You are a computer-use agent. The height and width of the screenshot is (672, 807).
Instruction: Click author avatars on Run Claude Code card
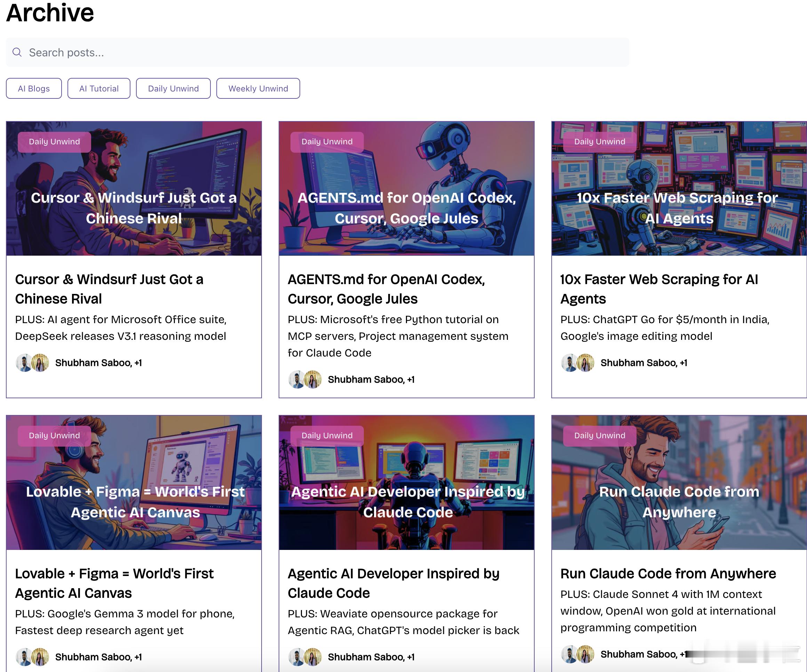(x=577, y=654)
